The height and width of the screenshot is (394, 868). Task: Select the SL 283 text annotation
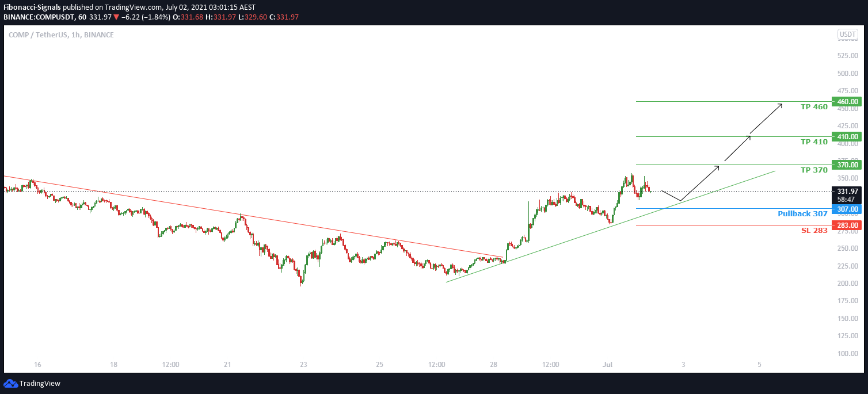(814, 231)
